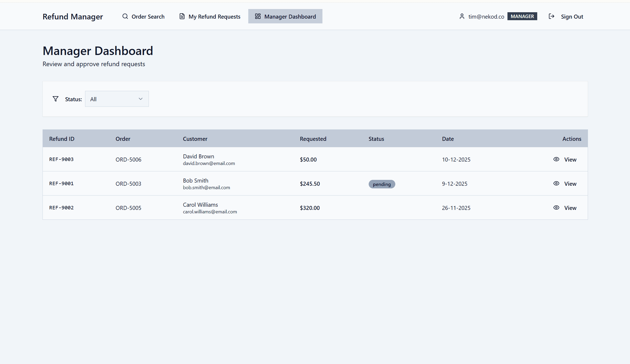This screenshot has width=630, height=364.
Task: Click the Status dropdown chevron arrow
Action: click(141, 99)
